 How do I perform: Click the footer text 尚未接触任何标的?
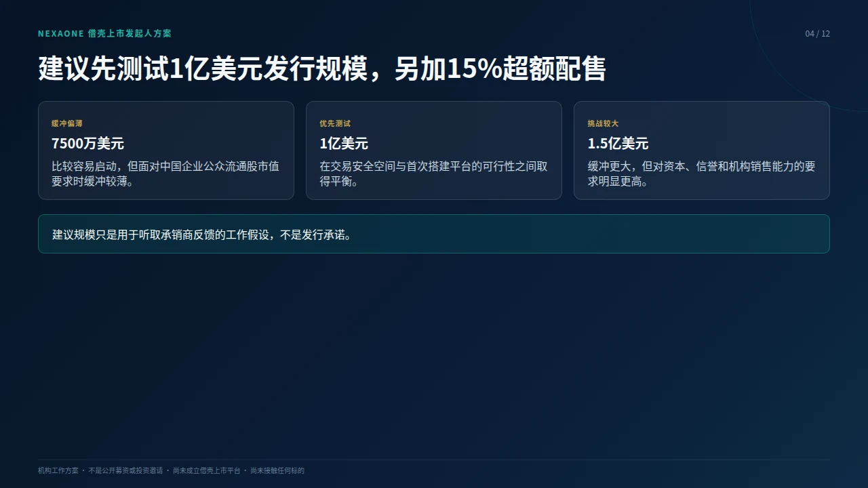coord(277,470)
